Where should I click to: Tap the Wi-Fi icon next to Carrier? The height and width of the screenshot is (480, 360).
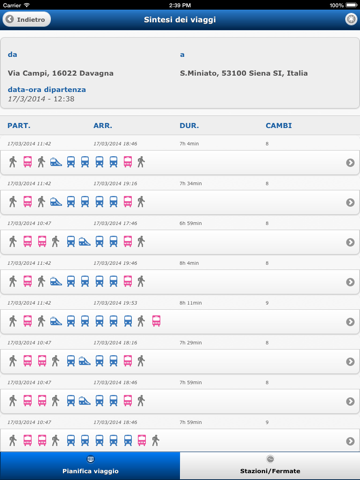coord(27,5)
